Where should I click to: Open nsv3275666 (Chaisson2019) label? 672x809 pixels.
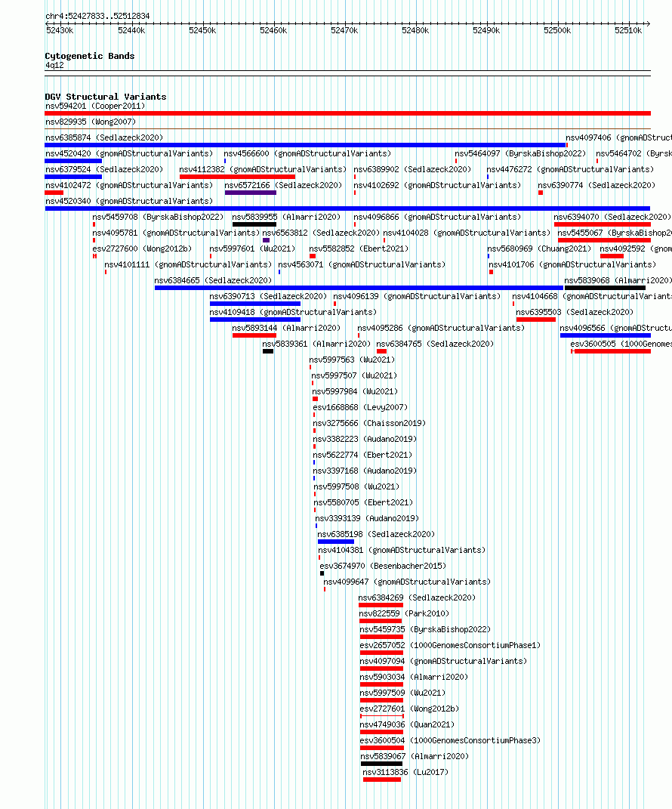click(x=370, y=423)
